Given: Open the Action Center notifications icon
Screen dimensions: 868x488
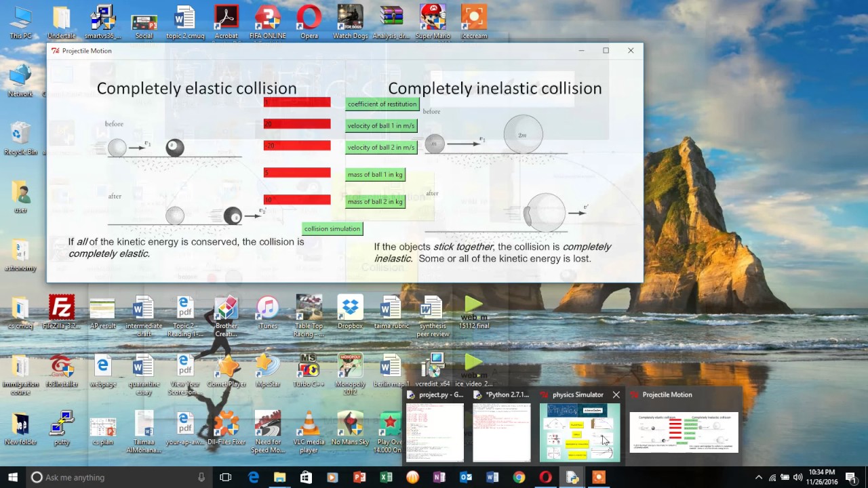Looking at the screenshot, I should 850,477.
